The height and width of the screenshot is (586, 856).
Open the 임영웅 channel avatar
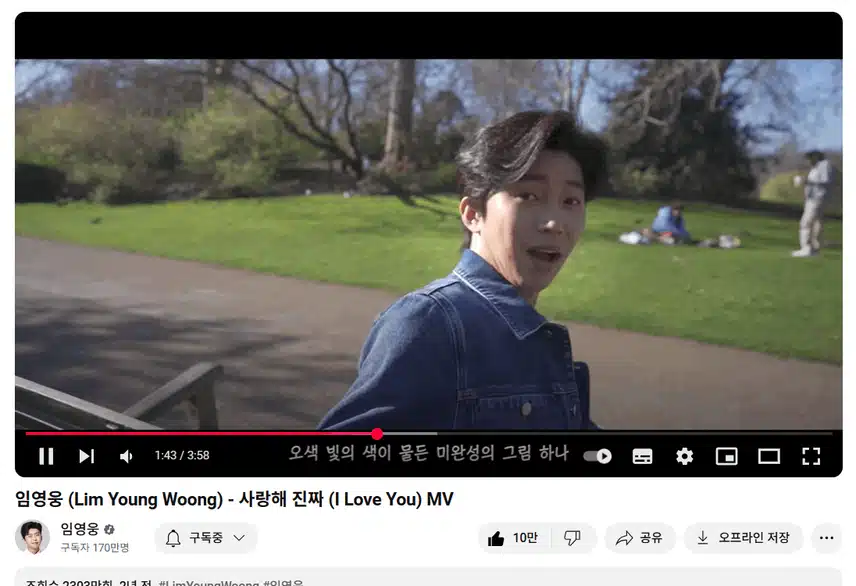(x=32, y=537)
